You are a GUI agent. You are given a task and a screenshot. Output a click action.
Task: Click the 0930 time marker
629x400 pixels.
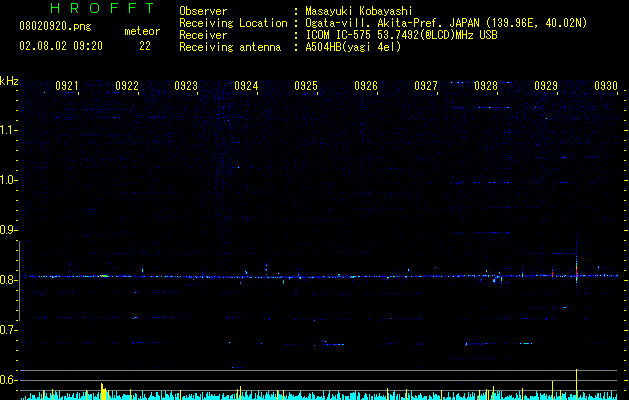click(x=606, y=86)
